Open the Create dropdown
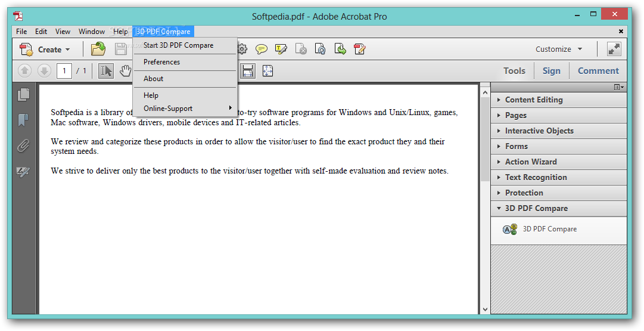The height and width of the screenshot is (331, 644). click(x=45, y=50)
